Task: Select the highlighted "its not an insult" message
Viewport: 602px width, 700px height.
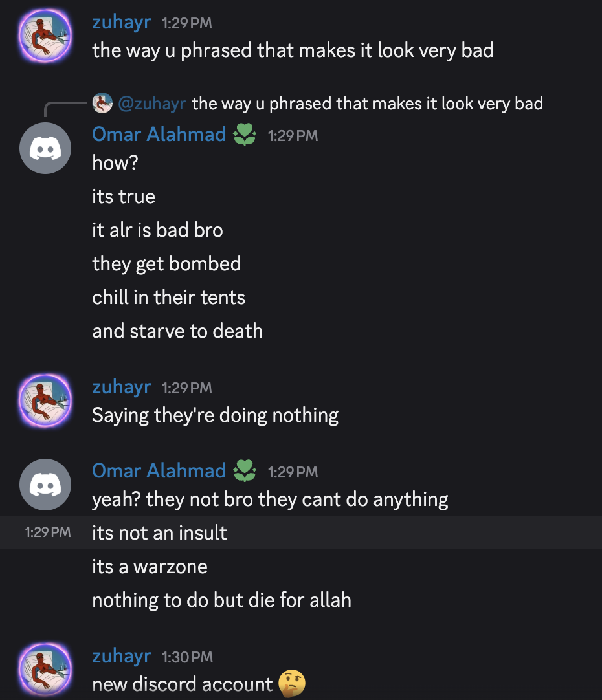Action: pyautogui.click(x=159, y=533)
